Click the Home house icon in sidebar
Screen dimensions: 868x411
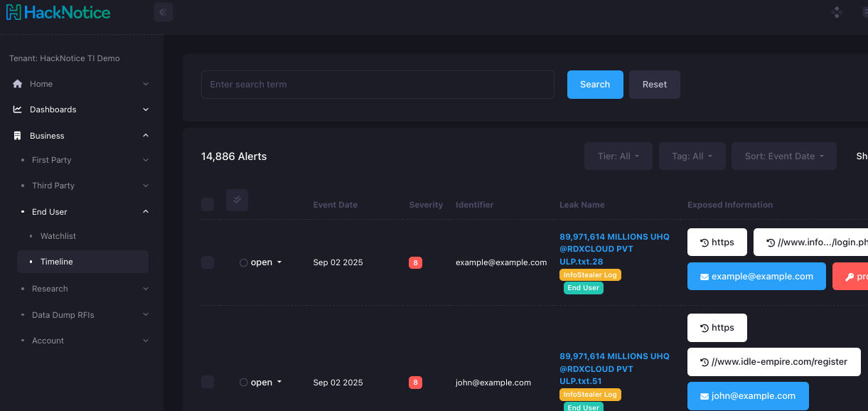click(x=18, y=84)
